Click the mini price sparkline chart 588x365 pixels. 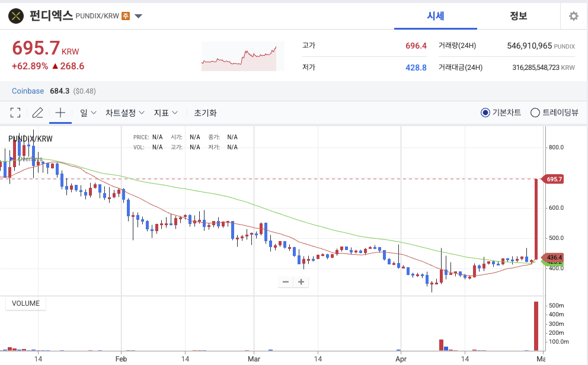point(242,56)
